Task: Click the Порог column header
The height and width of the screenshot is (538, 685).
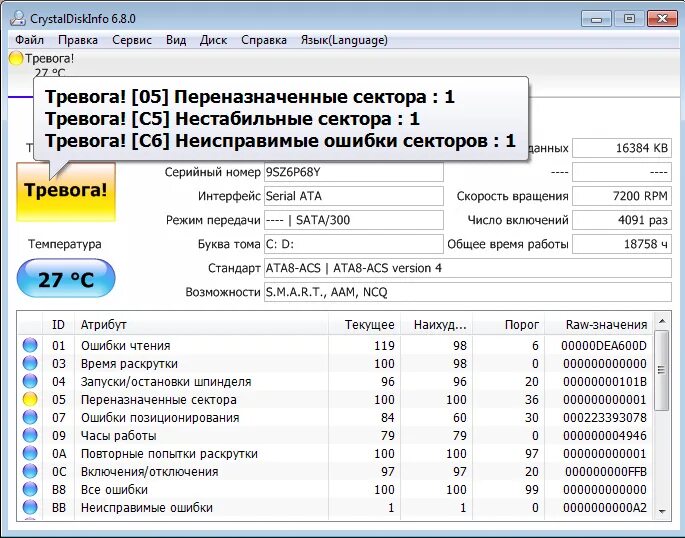Action: point(509,324)
